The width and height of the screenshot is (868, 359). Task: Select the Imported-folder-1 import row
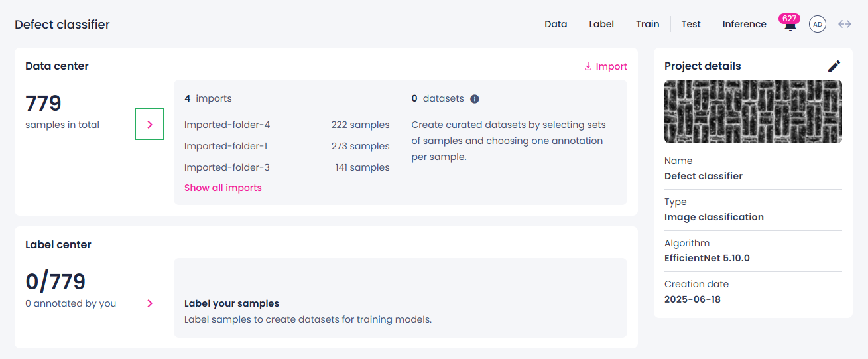click(287, 146)
